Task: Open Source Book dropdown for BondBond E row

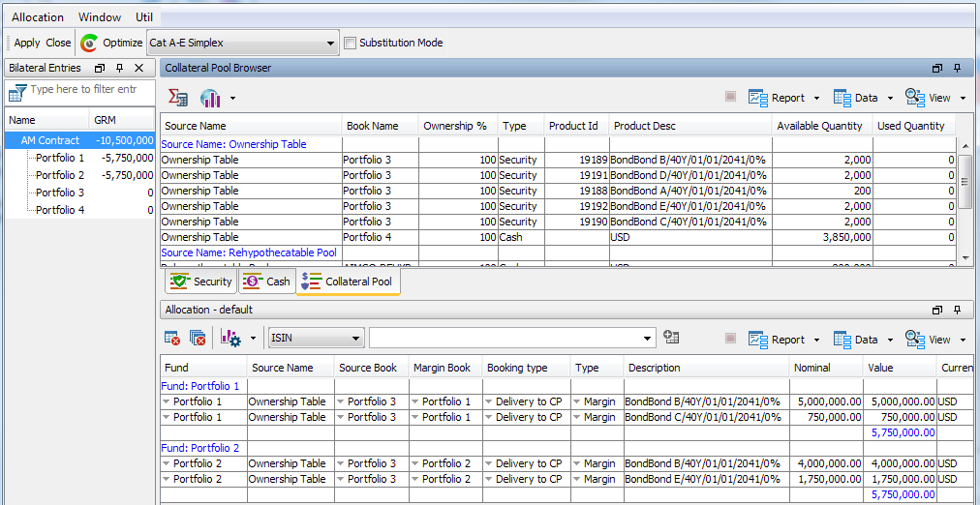Action: pyautogui.click(x=341, y=479)
